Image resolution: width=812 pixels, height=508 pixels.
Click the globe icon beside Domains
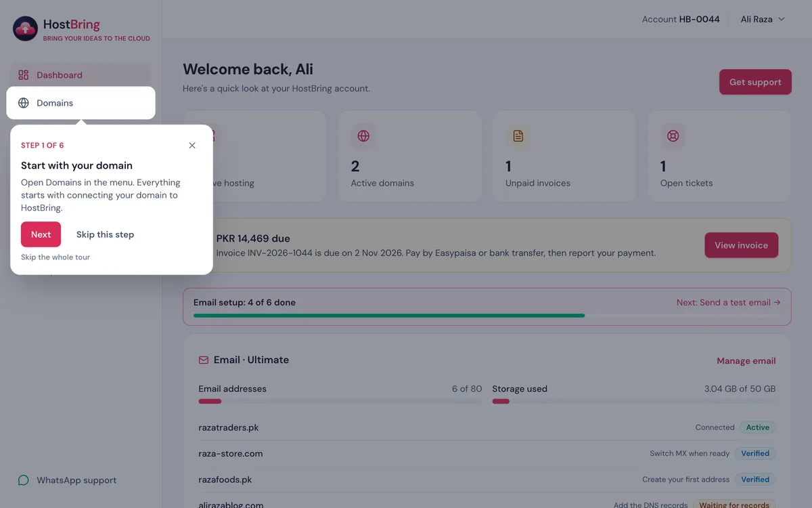pos(24,103)
